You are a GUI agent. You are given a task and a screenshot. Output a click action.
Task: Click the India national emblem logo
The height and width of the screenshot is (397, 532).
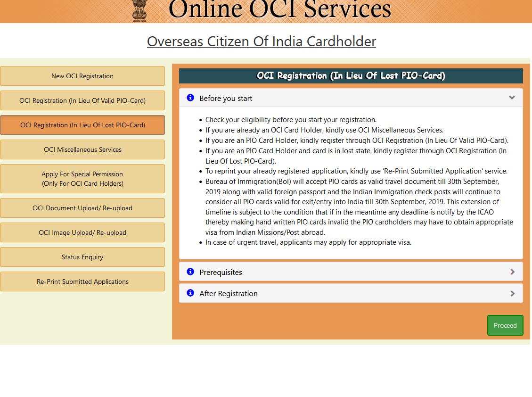139,11
